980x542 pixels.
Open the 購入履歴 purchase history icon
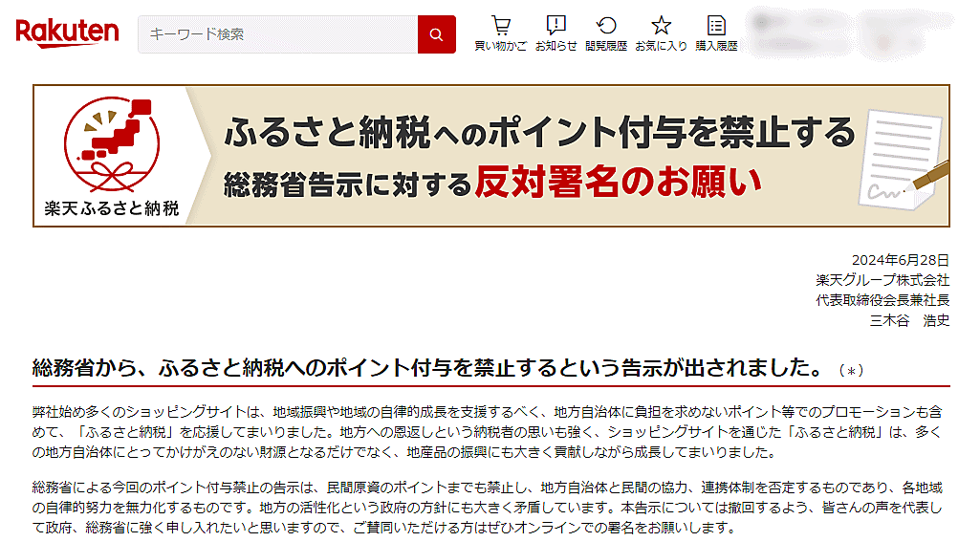pos(716,25)
